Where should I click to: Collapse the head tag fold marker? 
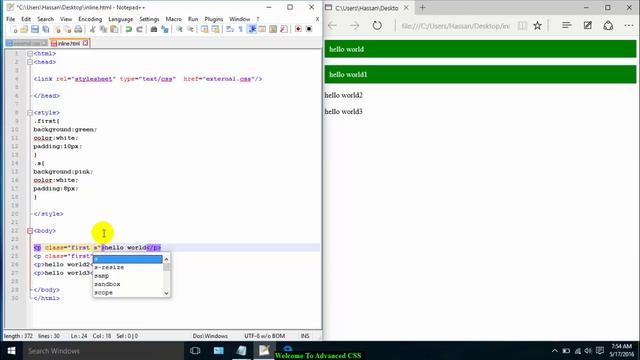click(30, 62)
